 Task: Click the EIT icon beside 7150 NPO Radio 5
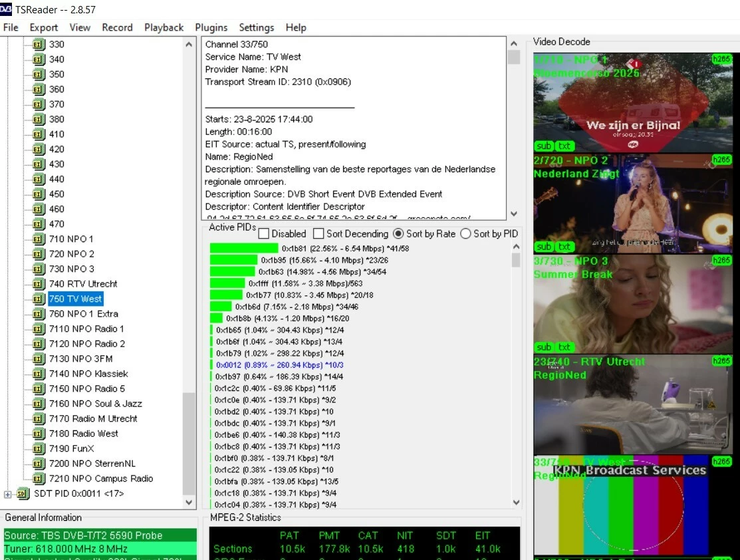click(x=39, y=388)
